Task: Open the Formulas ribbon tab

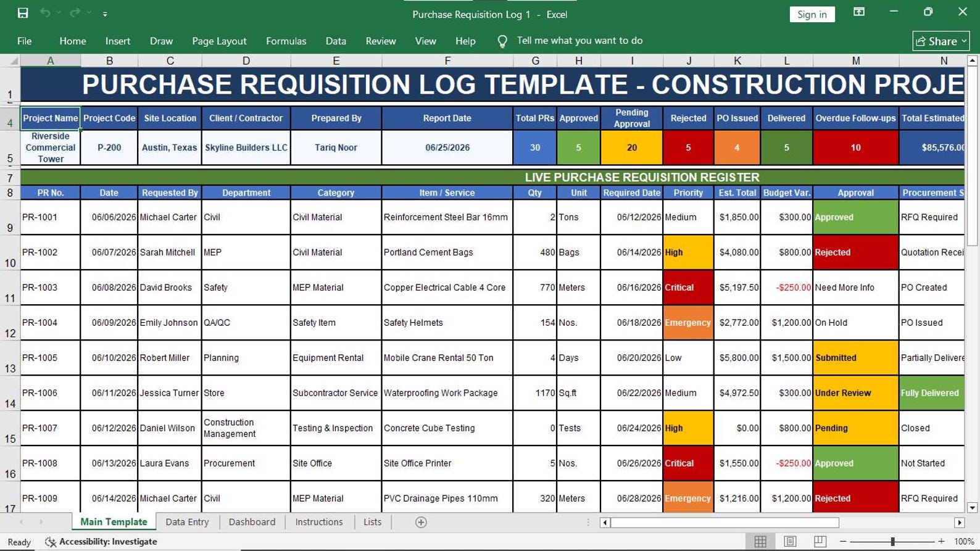Action: coord(286,41)
